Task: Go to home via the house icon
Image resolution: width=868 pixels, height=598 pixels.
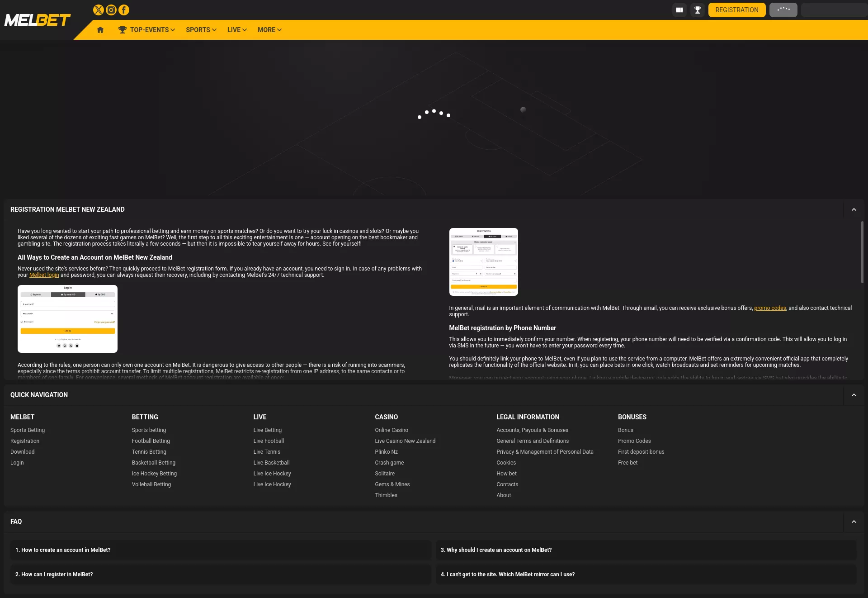Action: (x=100, y=30)
